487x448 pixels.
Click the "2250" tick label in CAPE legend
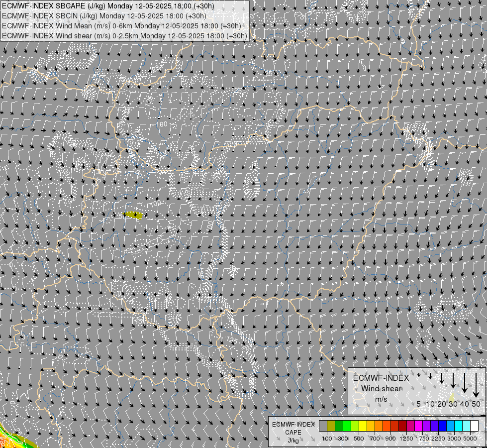click(438, 439)
